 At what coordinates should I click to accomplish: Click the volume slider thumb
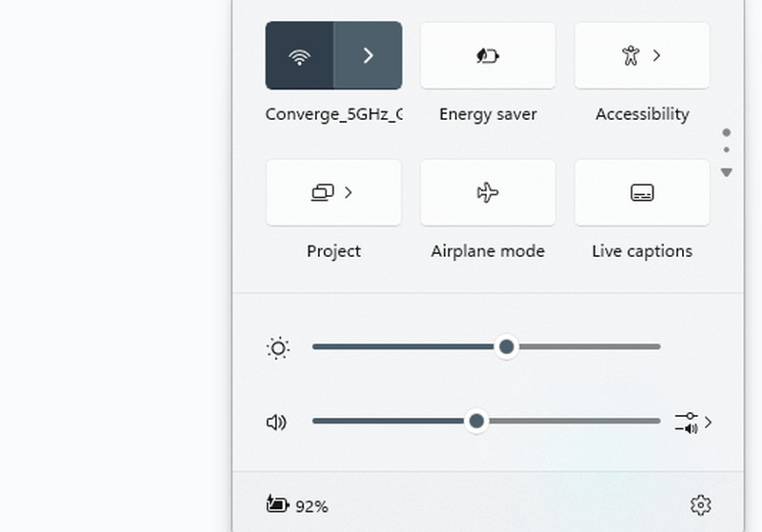tap(476, 421)
